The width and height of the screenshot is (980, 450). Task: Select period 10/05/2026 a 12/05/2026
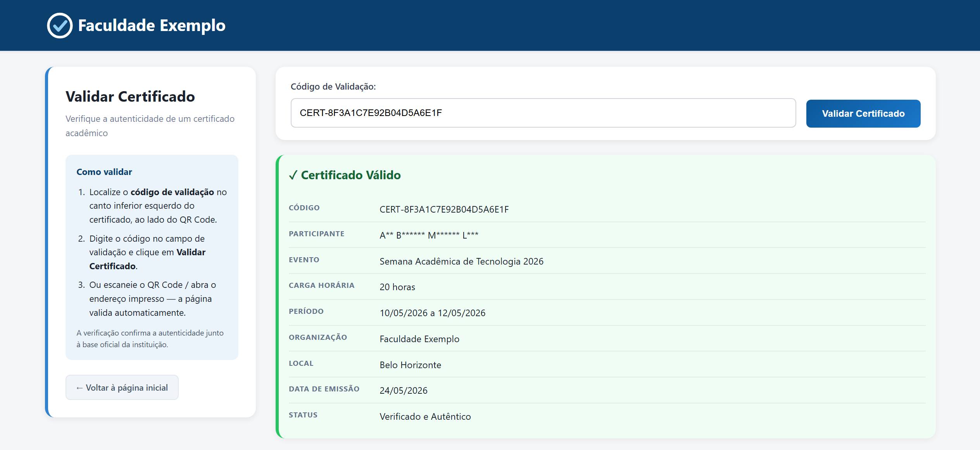433,313
